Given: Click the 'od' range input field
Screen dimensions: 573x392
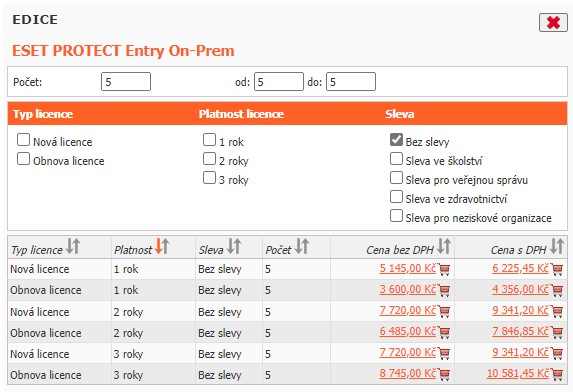Looking at the screenshot, I should point(279,81).
